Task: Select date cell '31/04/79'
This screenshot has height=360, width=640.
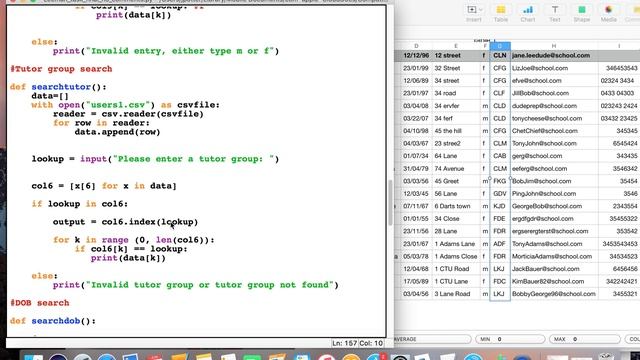Action: [x=416, y=169]
